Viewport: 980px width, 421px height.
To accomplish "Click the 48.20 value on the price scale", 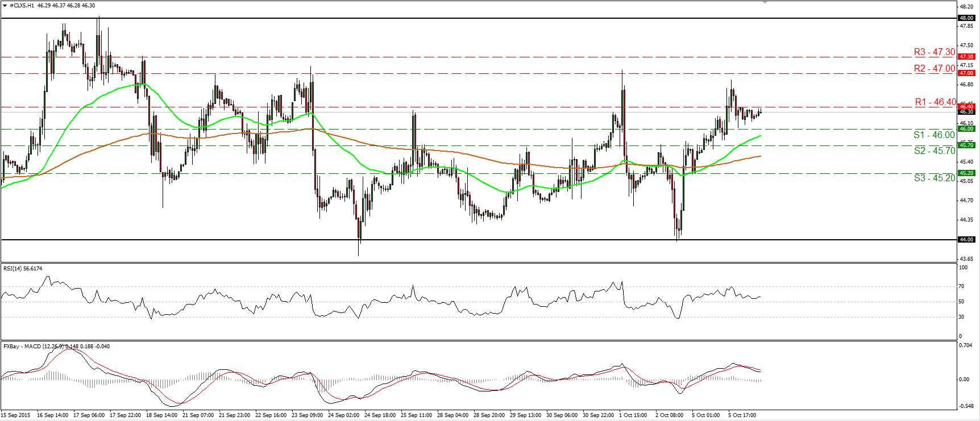I will pyautogui.click(x=966, y=6).
